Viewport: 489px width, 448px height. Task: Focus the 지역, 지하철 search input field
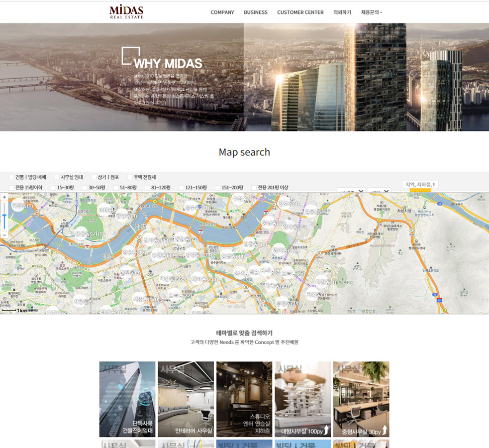[420, 184]
